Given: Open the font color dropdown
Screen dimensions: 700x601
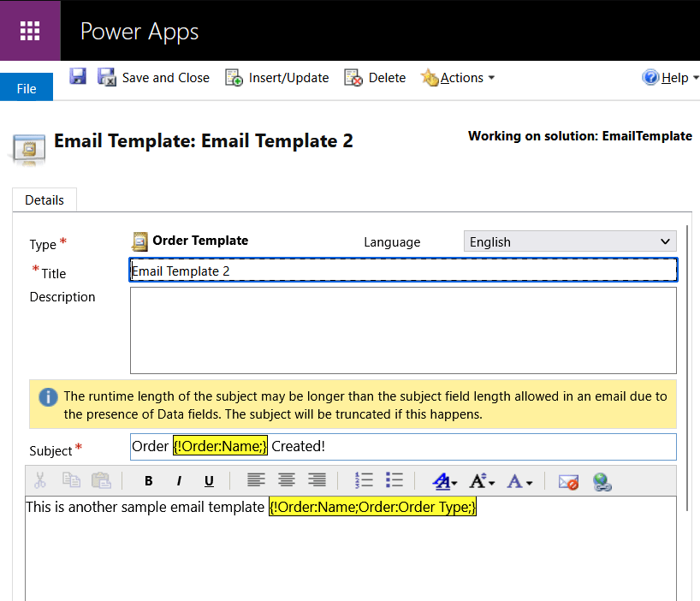Looking at the screenshot, I should [x=519, y=481].
